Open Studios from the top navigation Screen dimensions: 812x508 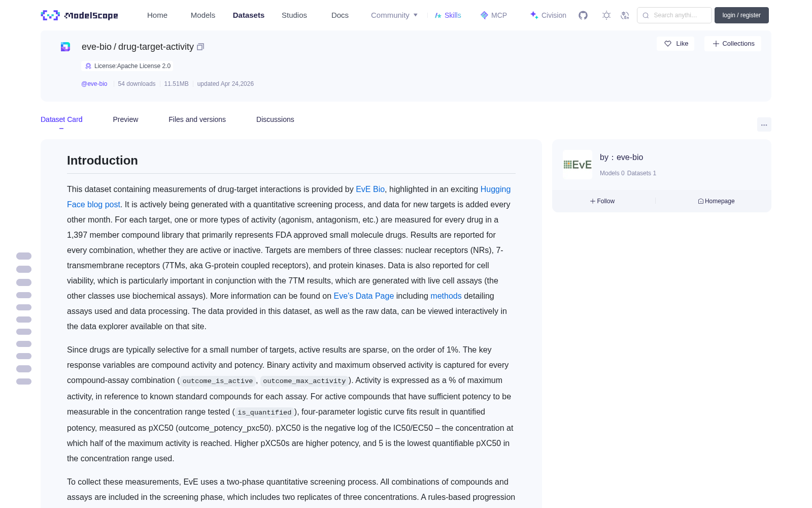(x=294, y=15)
